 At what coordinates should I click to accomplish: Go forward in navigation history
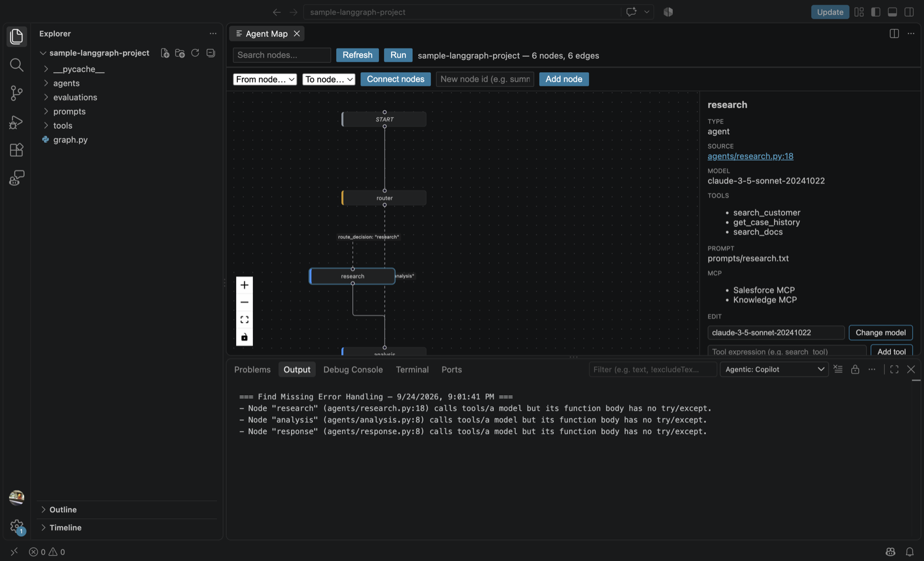coord(293,12)
